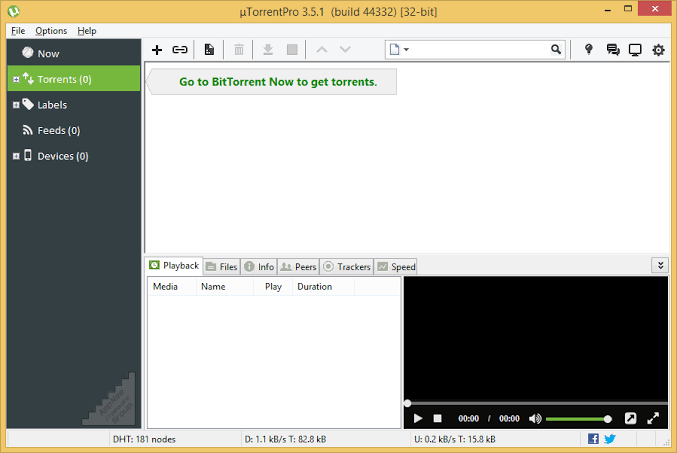
Task: Switch to the Speed tab
Action: [396, 267]
